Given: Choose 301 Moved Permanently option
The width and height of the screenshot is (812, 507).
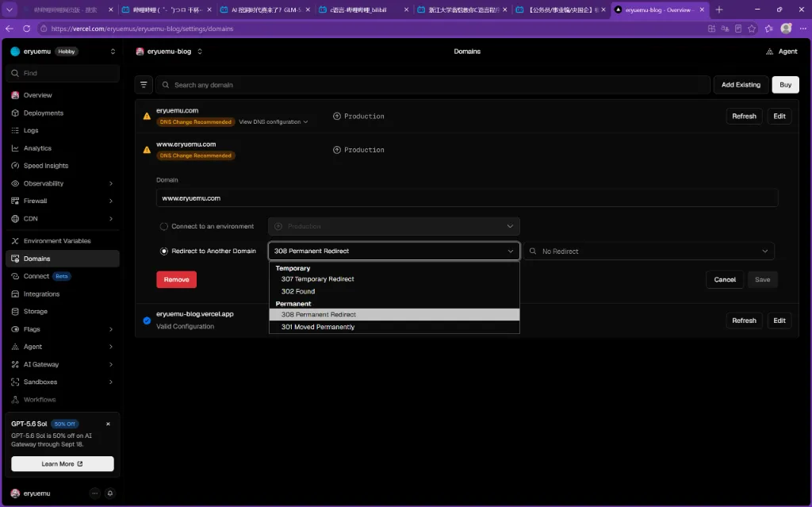Looking at the screenshot, I should [x=394, y=327].
